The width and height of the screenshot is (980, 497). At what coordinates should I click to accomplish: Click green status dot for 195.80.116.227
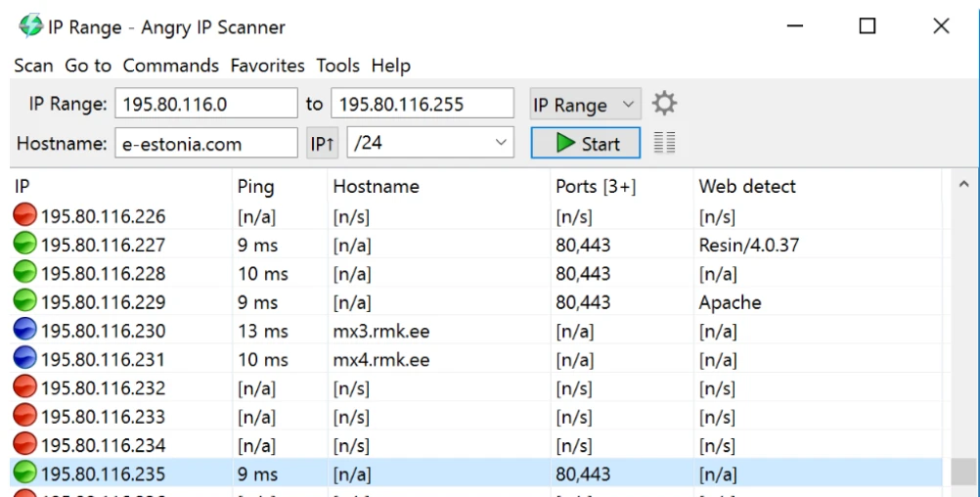pyautogui.click(x=25, y=244)
